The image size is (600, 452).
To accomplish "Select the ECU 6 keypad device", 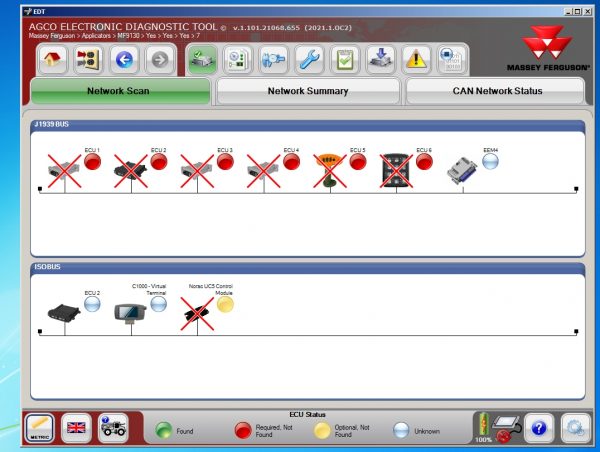I will coord(396,171).
